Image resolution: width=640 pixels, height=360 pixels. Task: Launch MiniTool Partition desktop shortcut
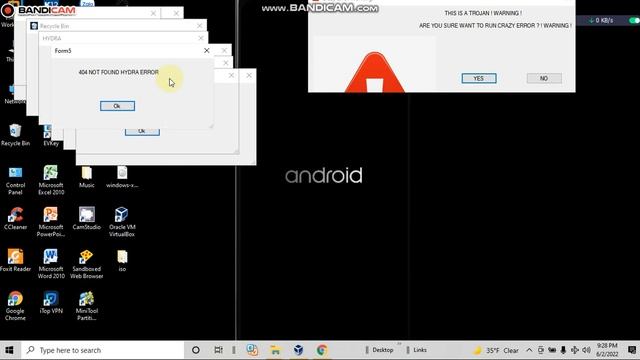coord(87,306)
